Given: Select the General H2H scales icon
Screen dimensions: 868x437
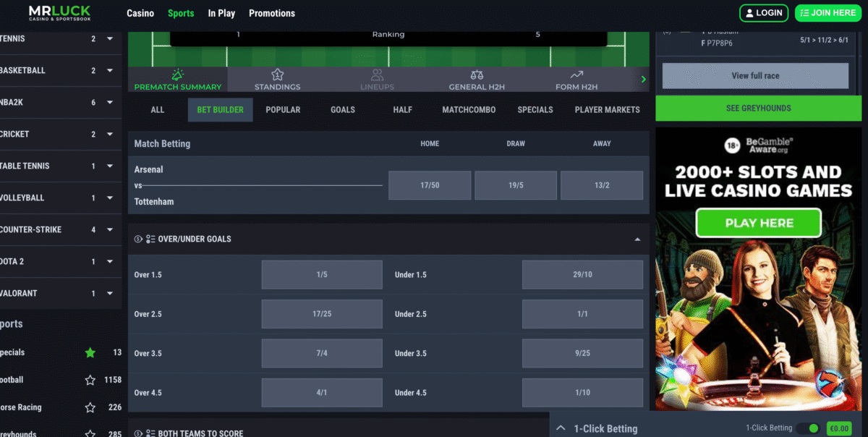Looking at the screenshot, I should (477, 75).
